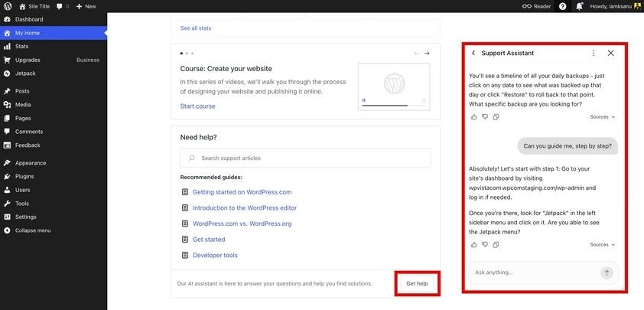Thumbs up the step 1 Jetpack answer
The image size is (644, 310).
(x=474, y=245)
